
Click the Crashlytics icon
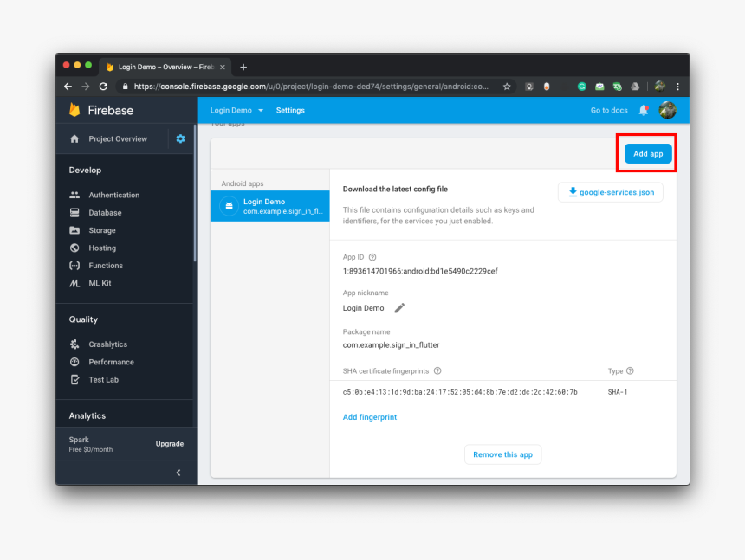coord(74,344)
